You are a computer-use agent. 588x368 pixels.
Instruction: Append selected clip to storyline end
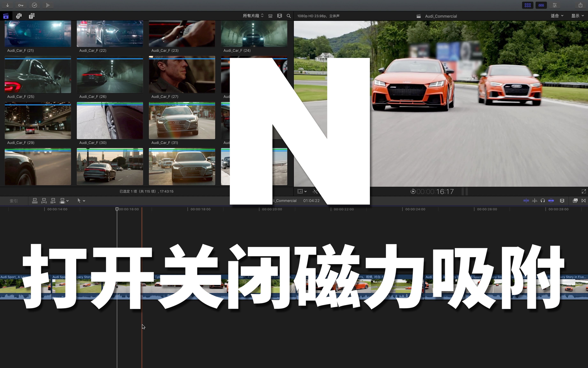[53, 201]
